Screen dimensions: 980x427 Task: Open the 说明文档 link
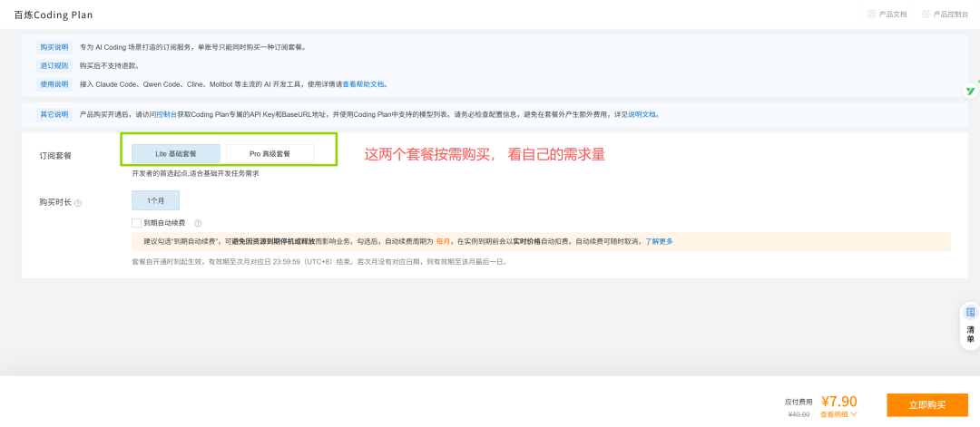pyautogui.click(x=642, y=115)
